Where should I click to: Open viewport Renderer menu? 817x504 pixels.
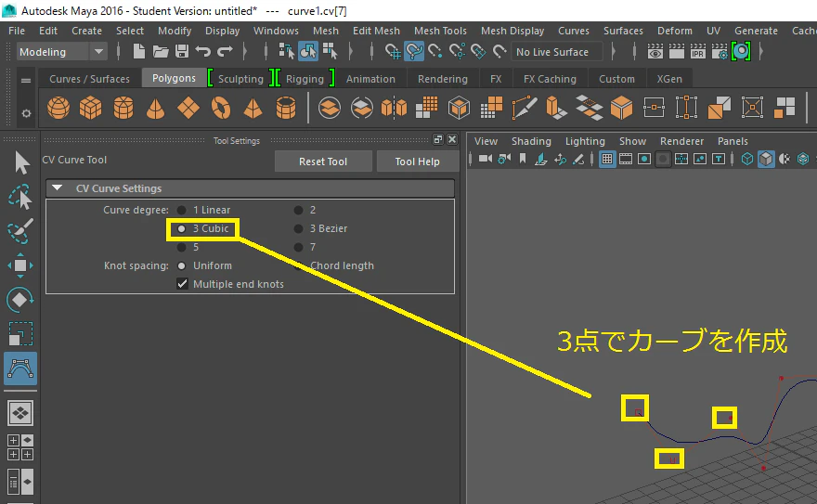(681, 141)
